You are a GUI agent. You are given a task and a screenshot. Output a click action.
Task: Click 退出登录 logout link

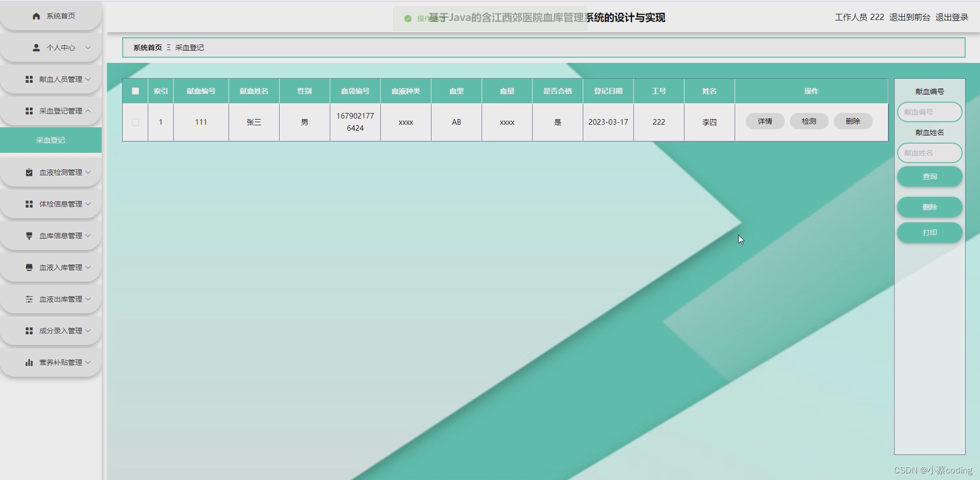click(951, 17)
